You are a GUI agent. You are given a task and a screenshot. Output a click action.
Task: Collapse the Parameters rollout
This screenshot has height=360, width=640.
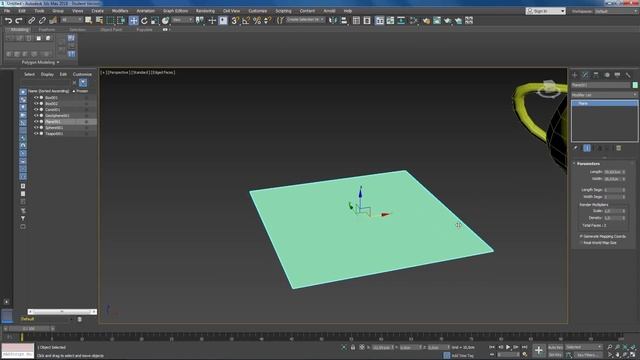click(588, 164)
